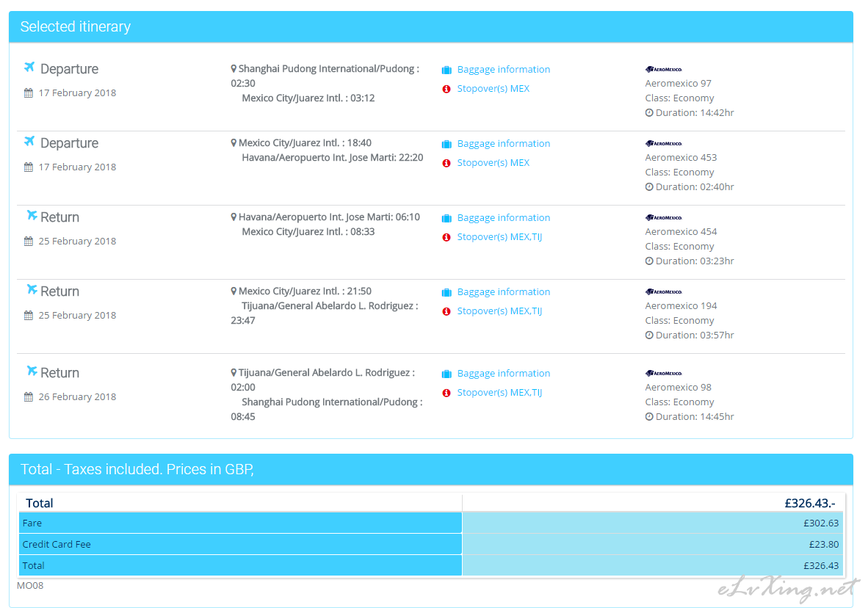Click red info icon in Aeromexico 98 row
The image size is (868, 613).
coord(446,393)
